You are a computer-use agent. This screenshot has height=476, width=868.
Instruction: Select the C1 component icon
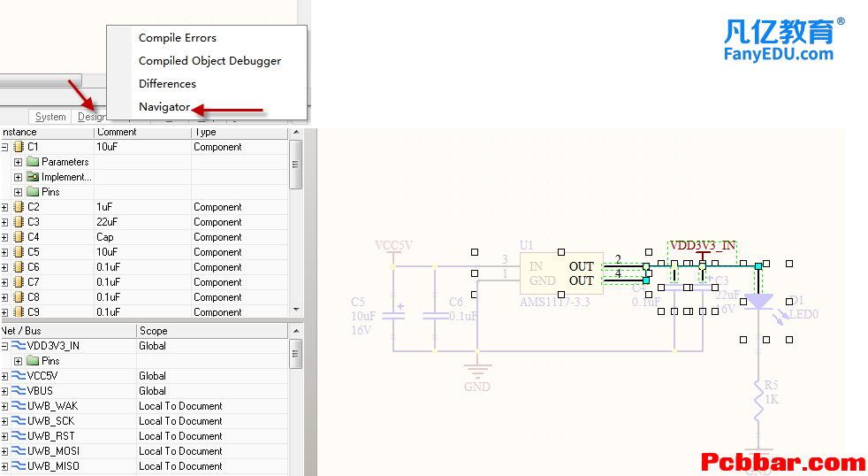point(19,147)
